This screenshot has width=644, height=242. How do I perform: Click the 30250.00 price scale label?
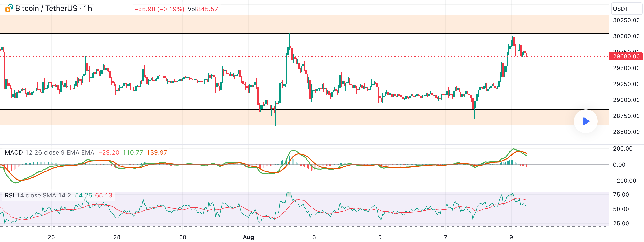[x=626, y=20]
